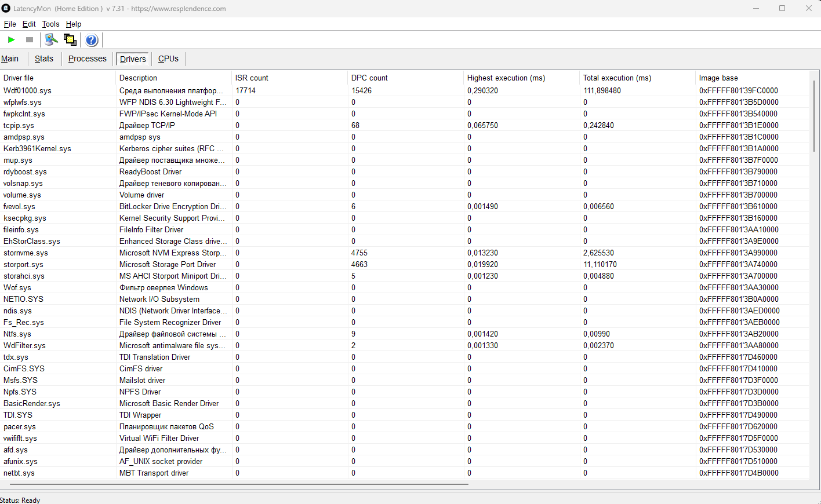Sort by the Driver file column header

(58, 78)
